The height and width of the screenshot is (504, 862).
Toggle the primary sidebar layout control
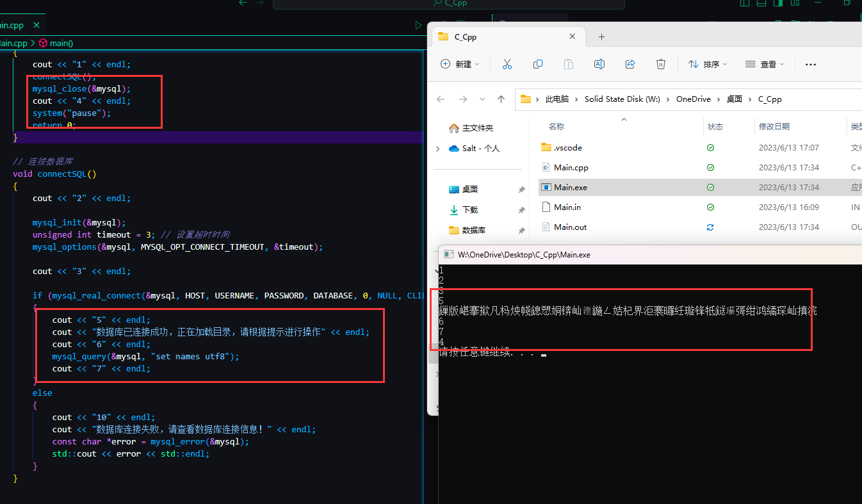click(x=744, y=4)
